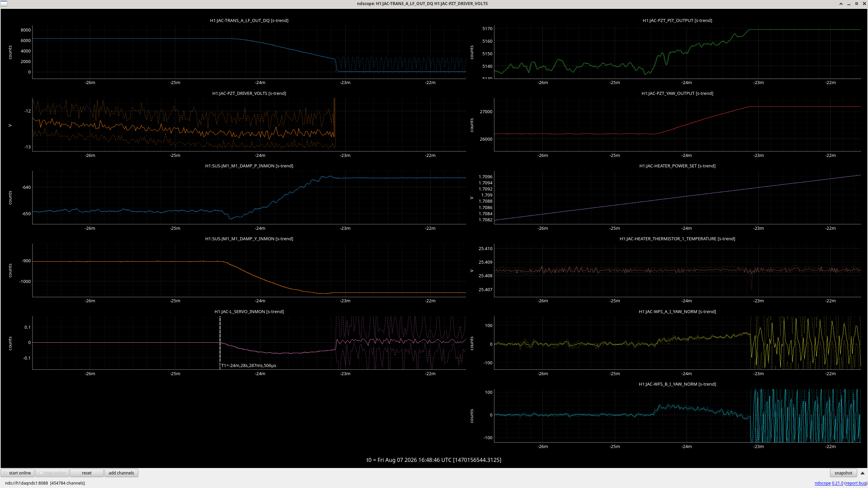Reset the plot view
The image size is (868, 488).
pos(87,473)
